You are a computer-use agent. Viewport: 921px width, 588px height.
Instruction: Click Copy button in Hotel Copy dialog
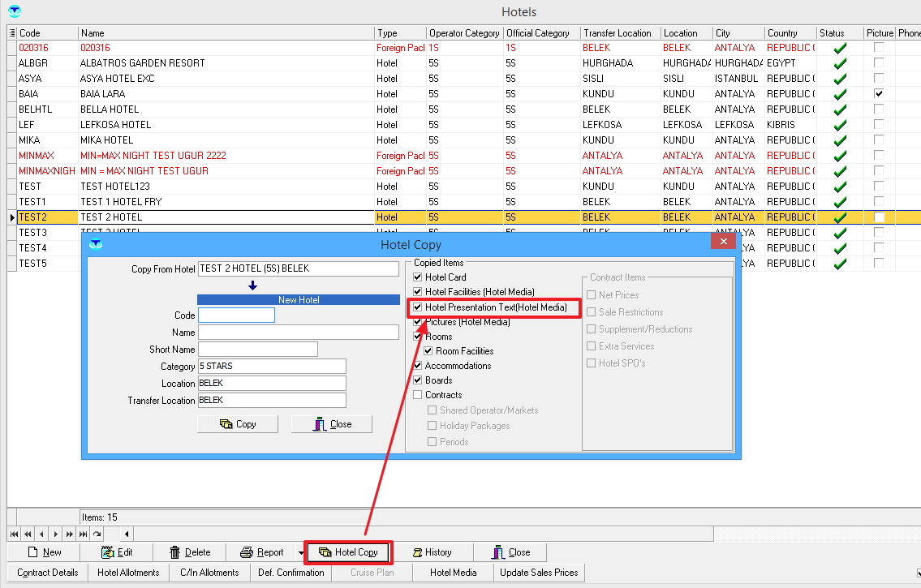238,424
